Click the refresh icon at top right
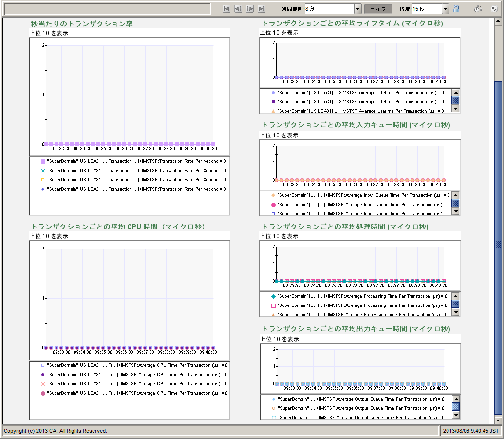The width and height of the screenshot is (504, 439). (x=493, y=9)
